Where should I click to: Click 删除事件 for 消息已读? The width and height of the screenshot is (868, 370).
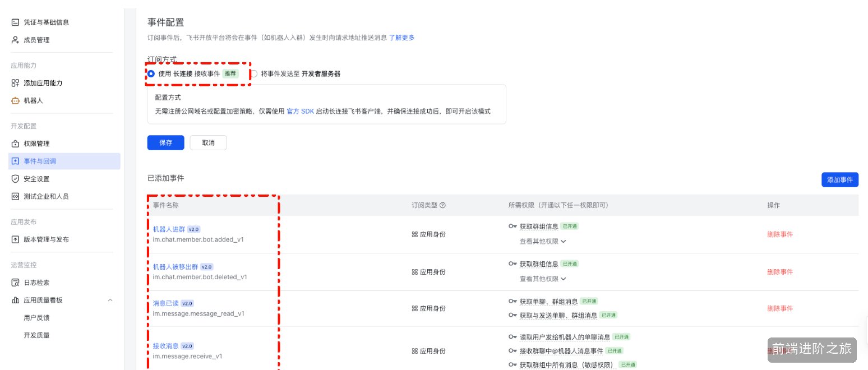pos(780,308)
